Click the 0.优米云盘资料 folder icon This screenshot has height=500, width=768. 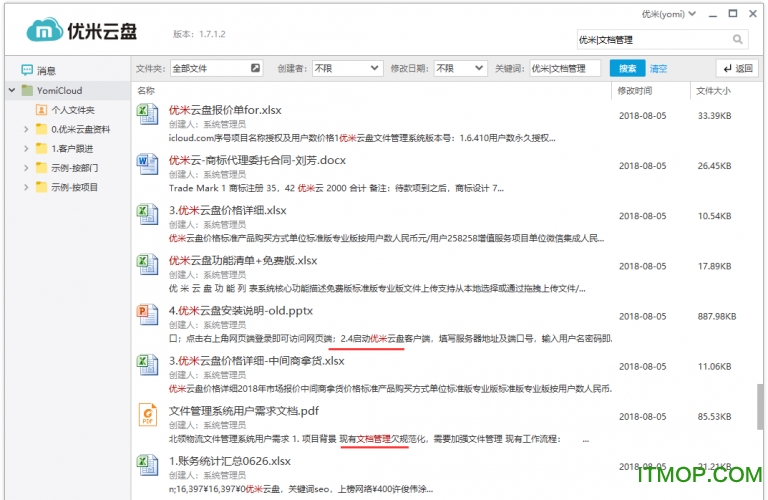click(42, 129)
